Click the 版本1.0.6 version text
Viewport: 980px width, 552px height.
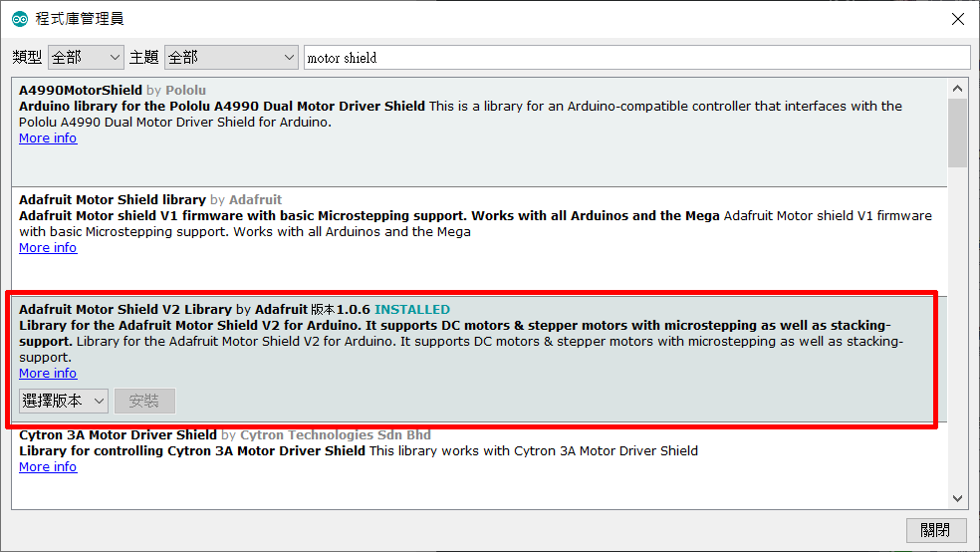341,310
